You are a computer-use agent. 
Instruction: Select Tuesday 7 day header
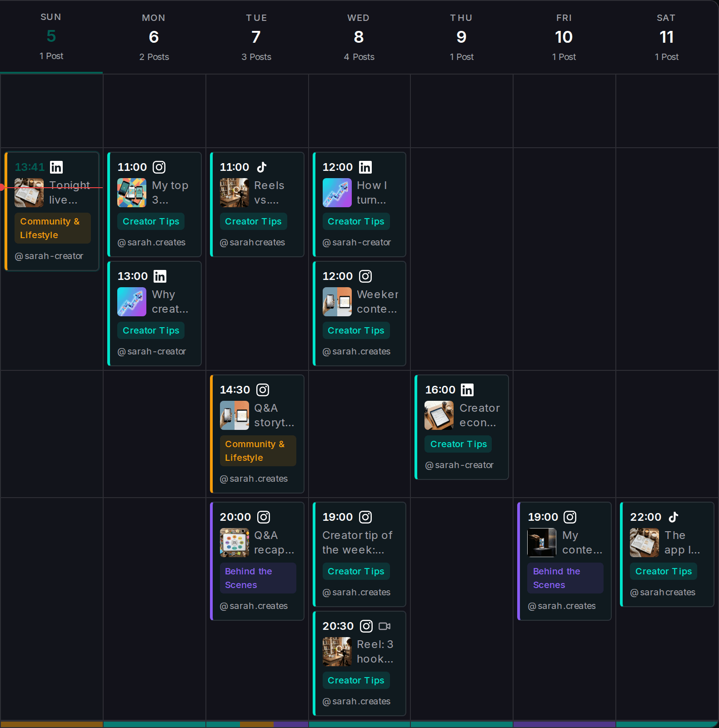256,37
